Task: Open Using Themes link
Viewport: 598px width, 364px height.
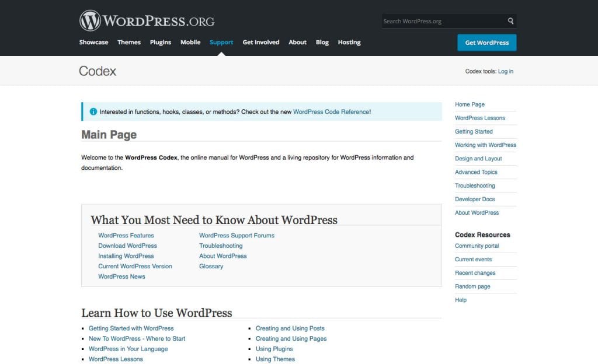Action: pyautogui.click(x=275, y=359)
